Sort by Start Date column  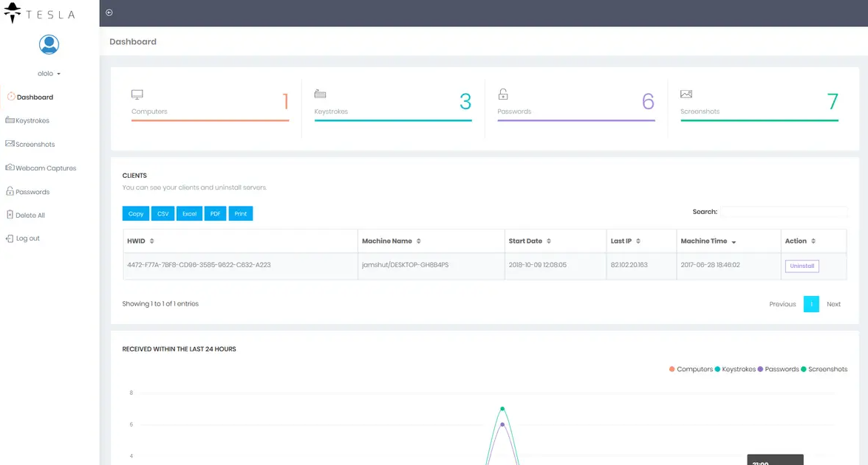(x=556, y=241)
